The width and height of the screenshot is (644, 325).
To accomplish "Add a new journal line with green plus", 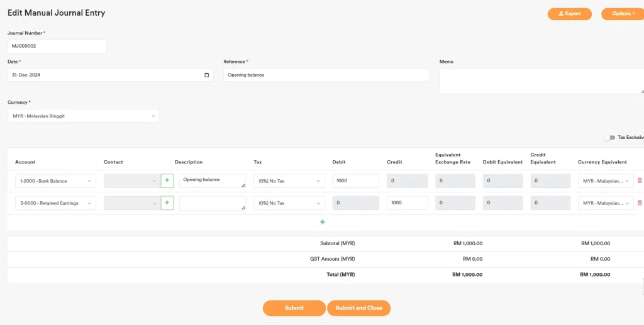I will pos(323,222).
